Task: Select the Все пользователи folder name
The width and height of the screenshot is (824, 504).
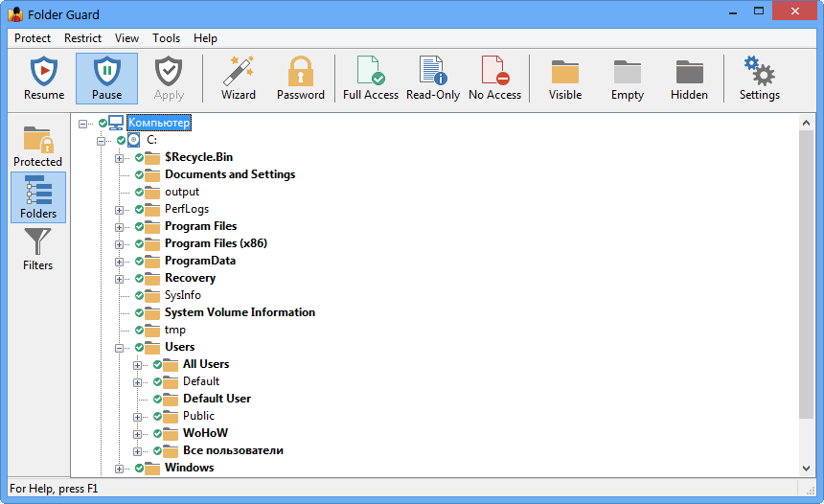Action: click(x=234, y=450)
